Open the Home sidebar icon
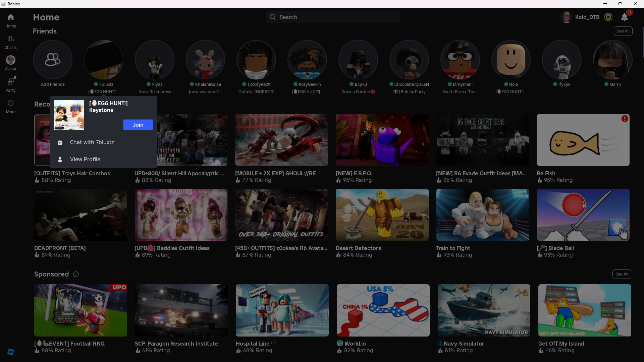Viewport: 644px width, 362px height. (x=10, y=17)
